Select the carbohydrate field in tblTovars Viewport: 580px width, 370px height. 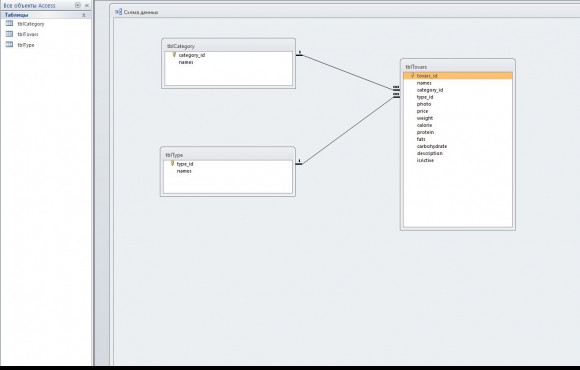point(432,146)
